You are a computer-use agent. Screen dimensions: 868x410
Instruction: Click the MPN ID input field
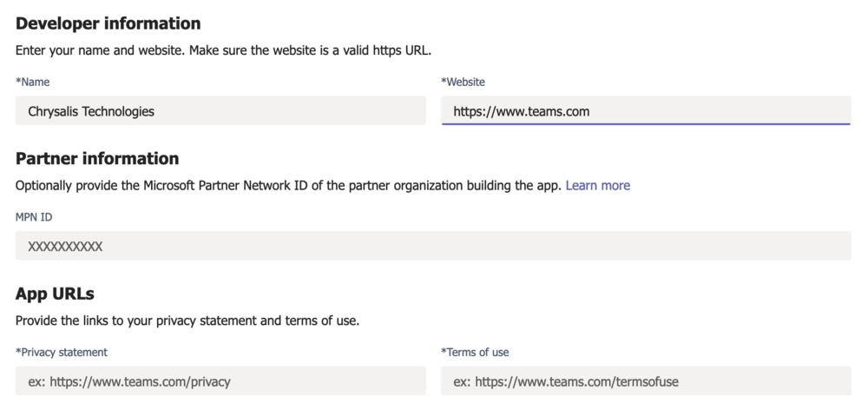(433, 246)
